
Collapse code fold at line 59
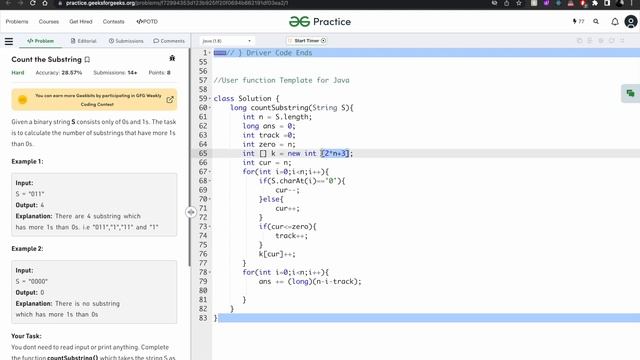210,99
